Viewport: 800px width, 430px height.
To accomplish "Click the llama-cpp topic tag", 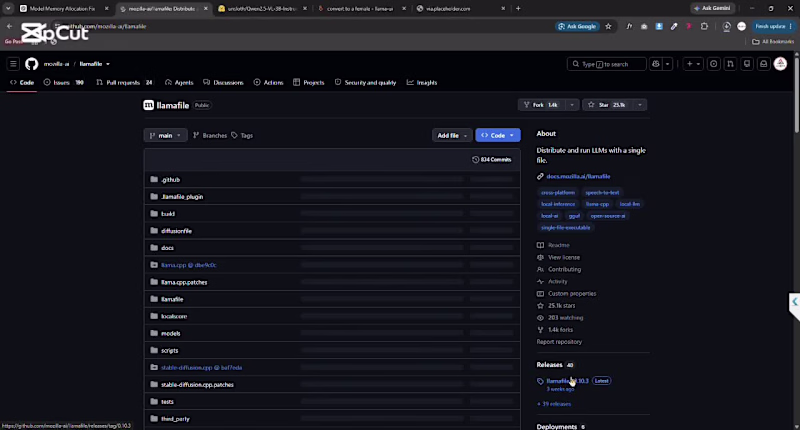I will [x=597, y=204].
